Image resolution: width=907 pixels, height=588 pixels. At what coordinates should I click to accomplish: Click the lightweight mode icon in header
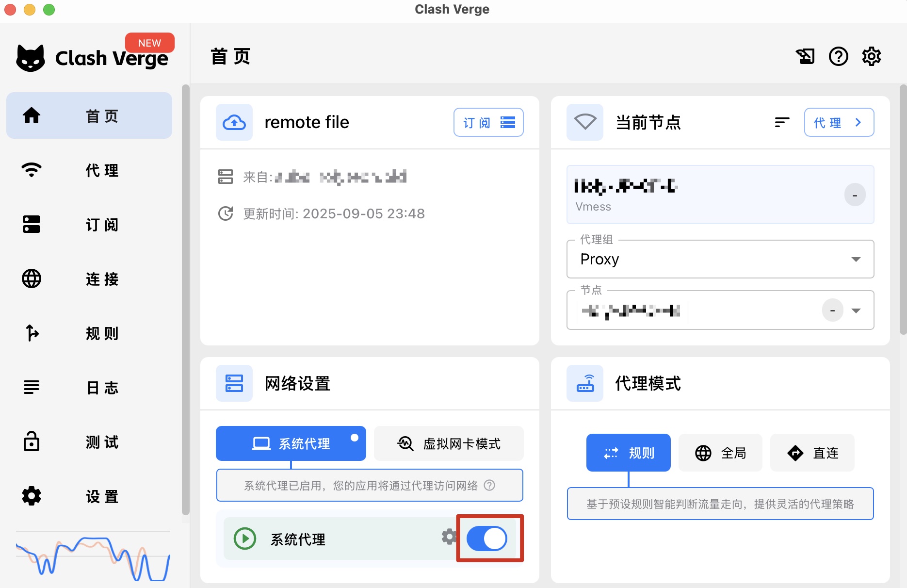point(805,57)
